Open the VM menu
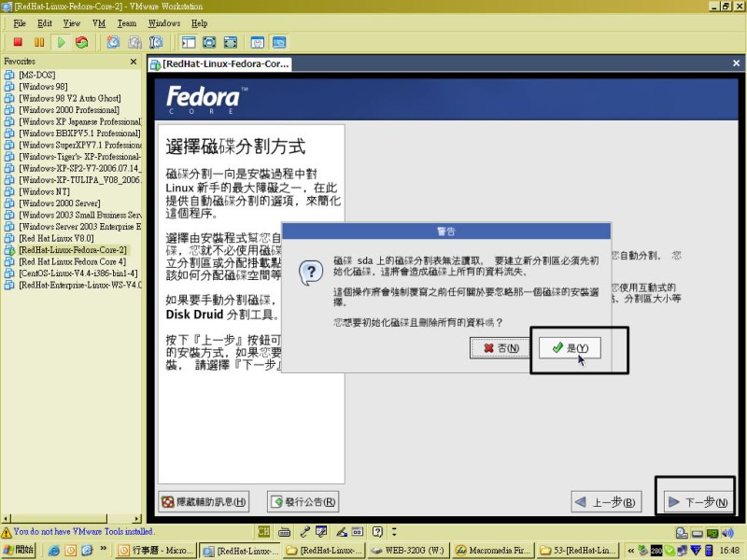The height and width of the screenshot is (560, 747). click(99, 23)
